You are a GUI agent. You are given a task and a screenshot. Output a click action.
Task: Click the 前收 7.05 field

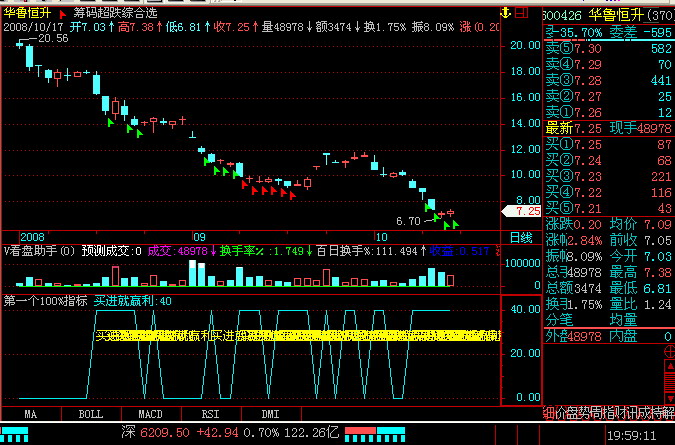point(641,240)
